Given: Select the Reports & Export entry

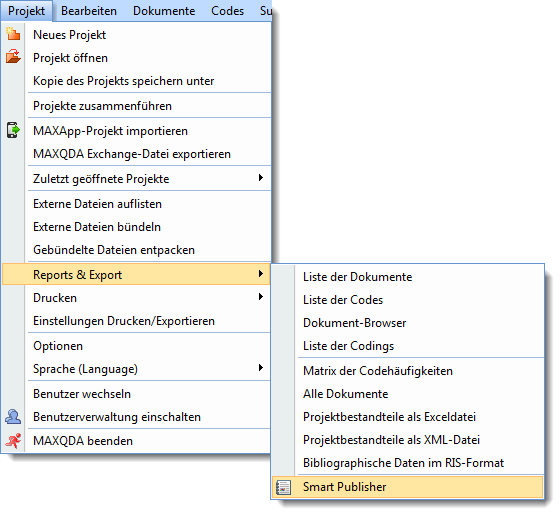Looking at the screenshot, I should [x=136, y=274].
